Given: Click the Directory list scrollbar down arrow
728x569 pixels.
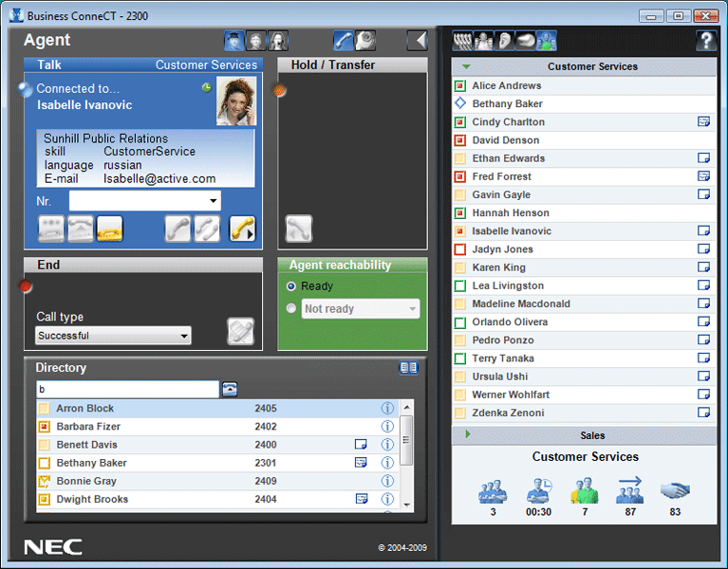Looking at the screenshot, I should pyautogui.click(x=407, y=505).
